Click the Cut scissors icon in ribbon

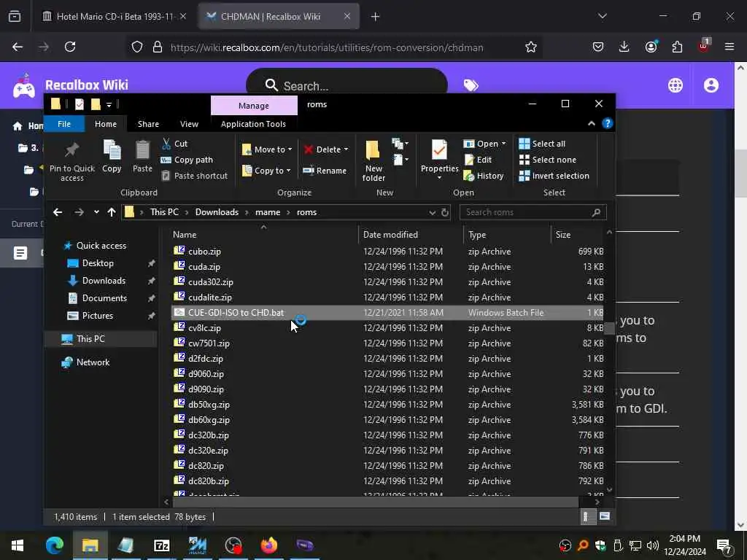pyautogui.click(x=166, y=144)
